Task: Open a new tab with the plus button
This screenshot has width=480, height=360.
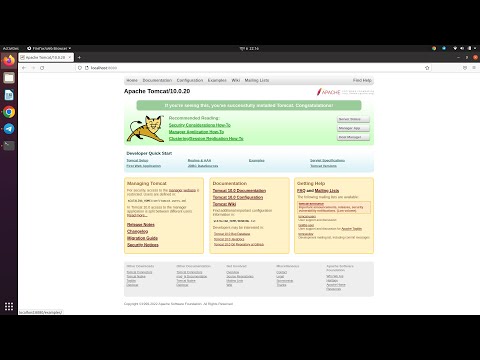Action: coord(79,57)
